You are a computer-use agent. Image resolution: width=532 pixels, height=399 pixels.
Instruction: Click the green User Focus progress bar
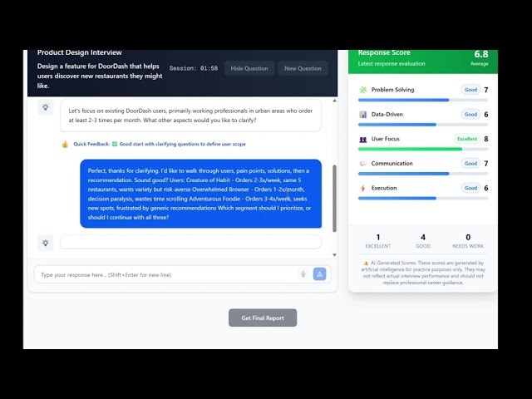point(423,149)
